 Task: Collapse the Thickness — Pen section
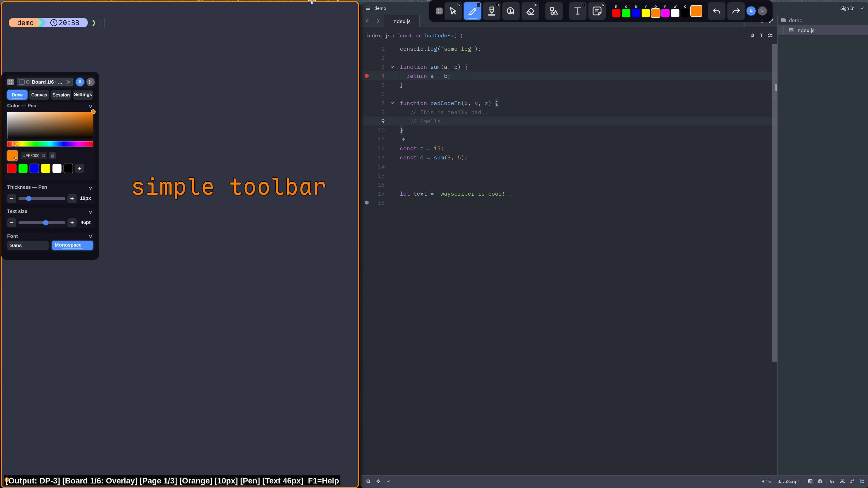(90, 188)
